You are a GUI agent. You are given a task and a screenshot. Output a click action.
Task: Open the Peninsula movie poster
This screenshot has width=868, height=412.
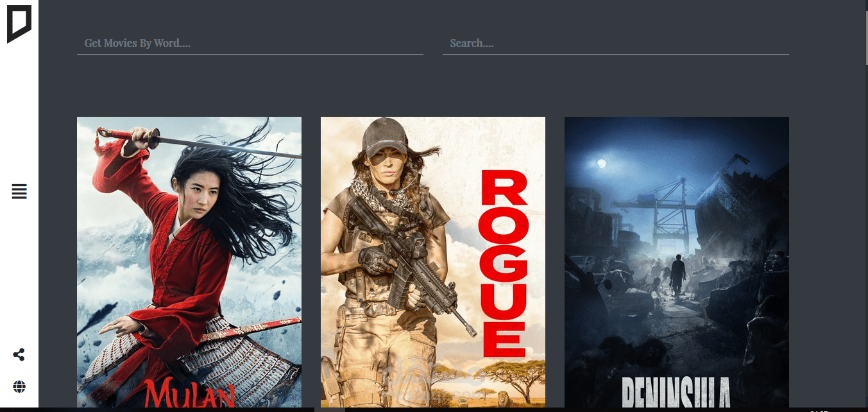(x=677, y=262)
